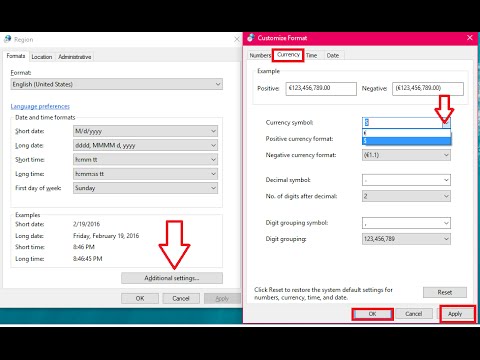Click OK in the Region window
The image size is (480, 360).
(x=140, y=298)
